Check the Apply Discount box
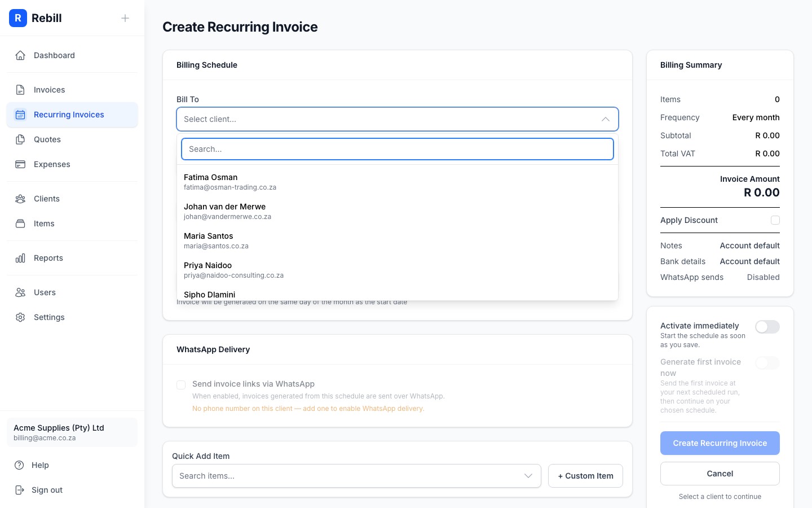This screenshot has width=812, height=508. (x=775, y=220)
